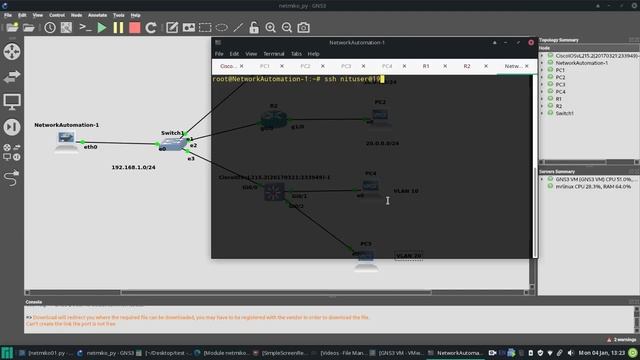This screenshot has height=360, width=640.
Task: Switch to the R1 terminal tab
Action: (x=426, y=66)
